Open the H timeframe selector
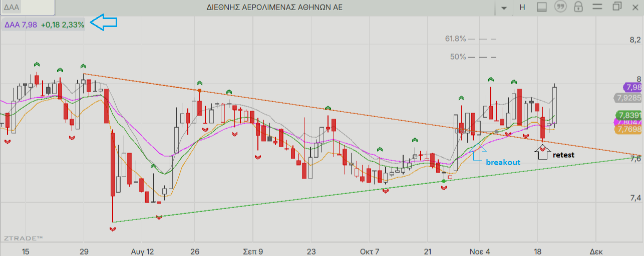The height and width of the screenshot is (256, 644). [x=522, y=7]
